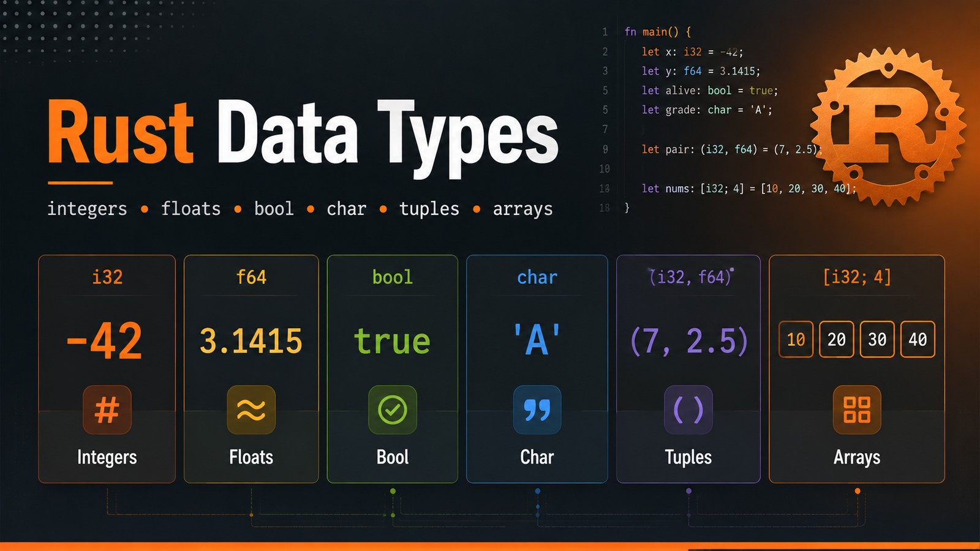Select the wavy approximation icon above Floats
Viewport: 980px width, 551px height.
(x=251, y=410)
